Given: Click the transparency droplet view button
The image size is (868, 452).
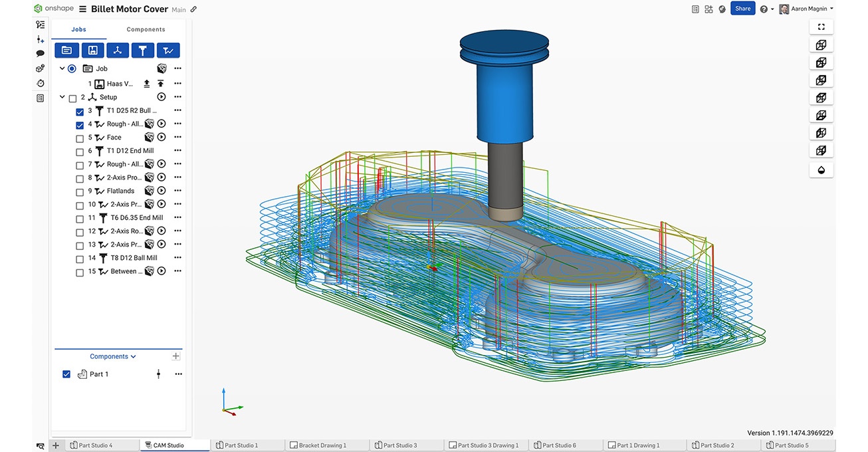Looking at the screenshot, I should (821, 169).
